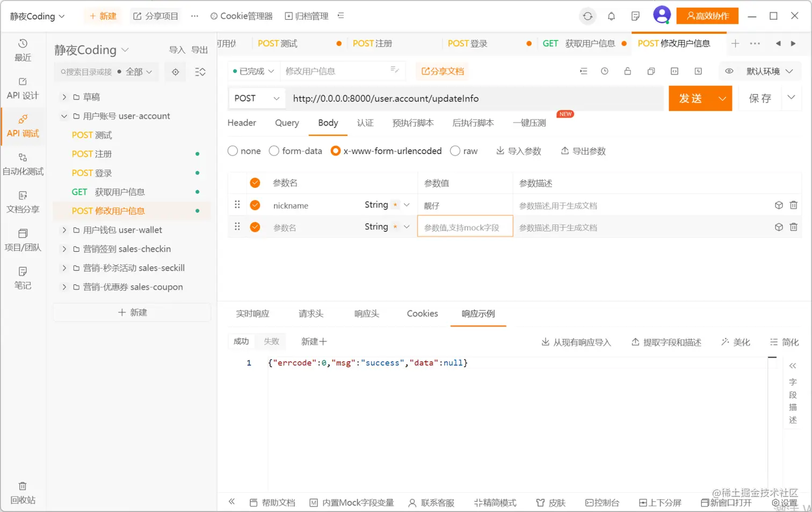This screenshot has width=812, height=512.
Task: Uncheck the nickname parameter checkbox
Action: [255, 204]
